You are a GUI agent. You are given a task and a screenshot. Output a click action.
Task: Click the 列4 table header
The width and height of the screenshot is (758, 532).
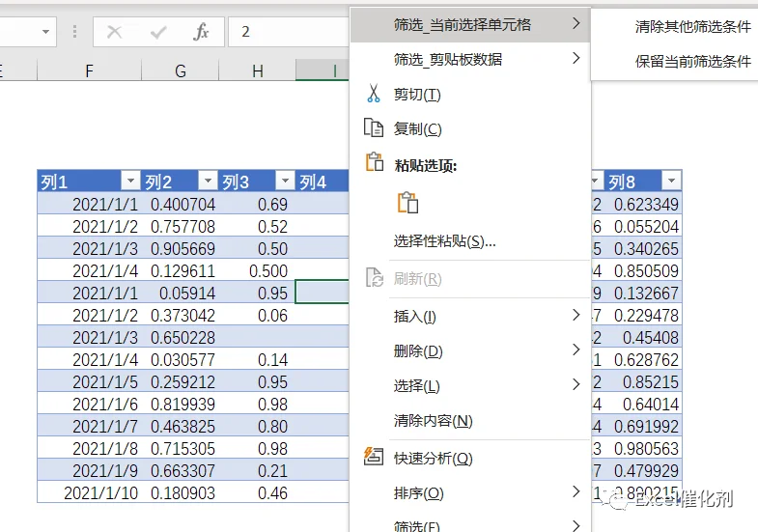coord(323,182)
